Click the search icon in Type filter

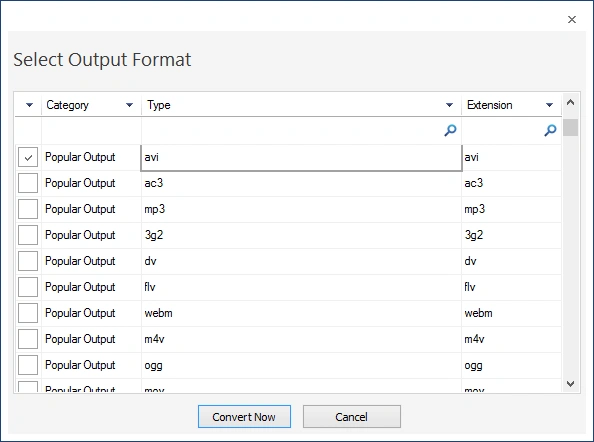[450, 130]
